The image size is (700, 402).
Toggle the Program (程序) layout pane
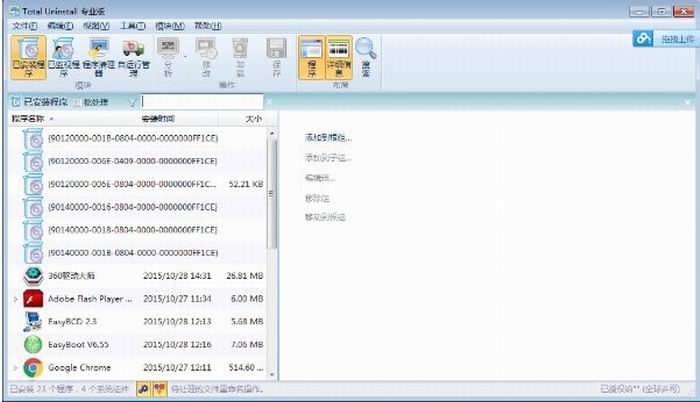click(x=312, y=58)
